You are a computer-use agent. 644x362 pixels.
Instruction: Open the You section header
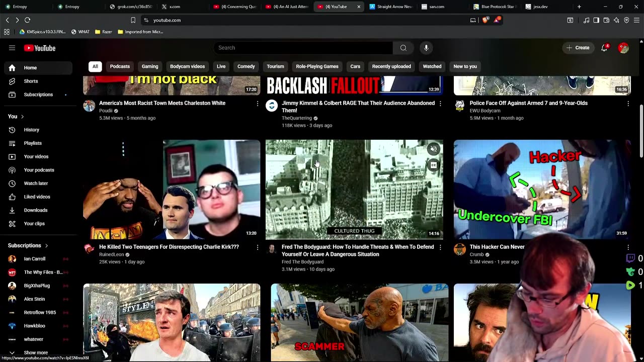[x=16, y=116]
